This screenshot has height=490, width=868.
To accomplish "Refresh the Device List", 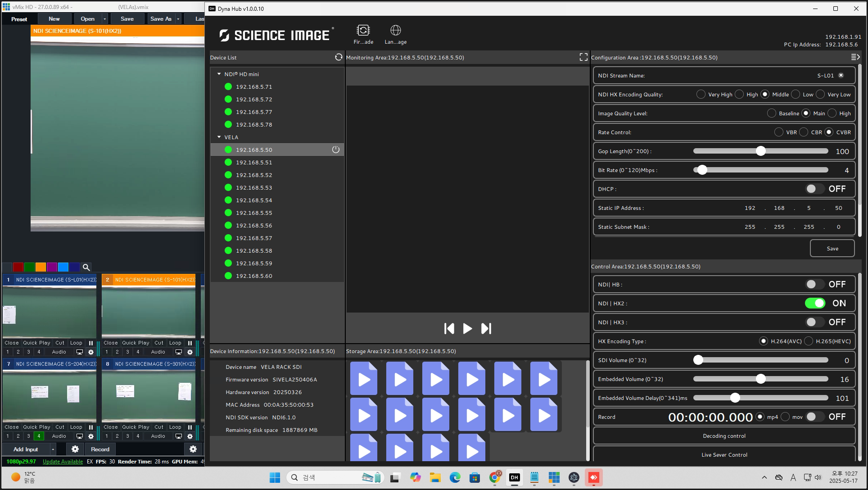I will pyautogui.click(x=339, y=57).
